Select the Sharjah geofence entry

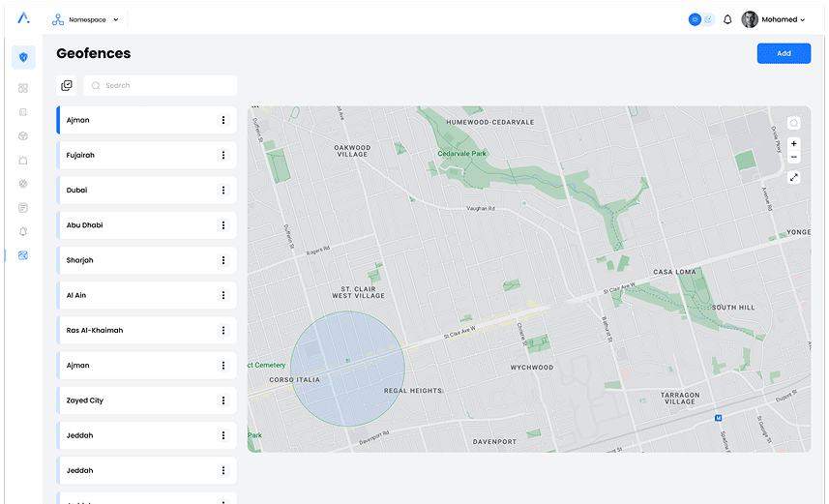(135, 260)
